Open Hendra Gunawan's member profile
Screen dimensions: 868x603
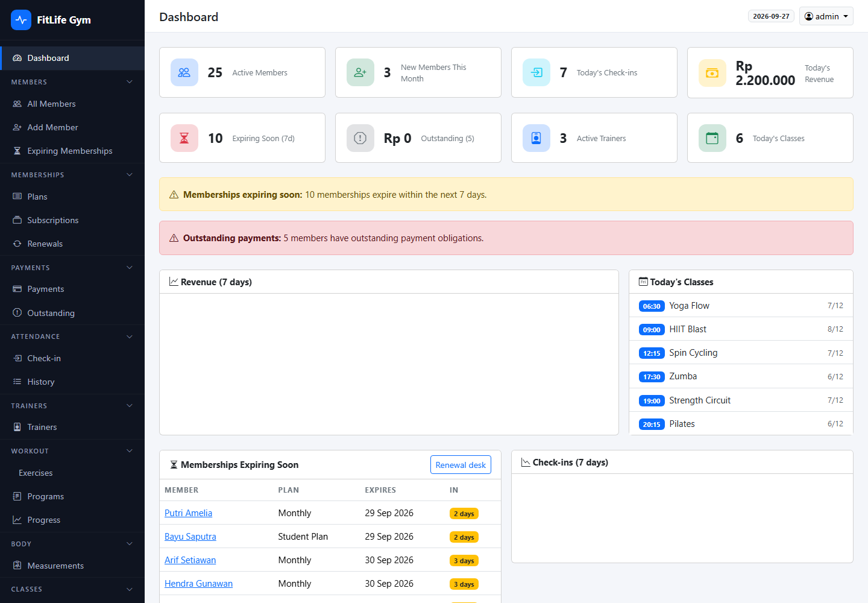(x=198, y=584)
